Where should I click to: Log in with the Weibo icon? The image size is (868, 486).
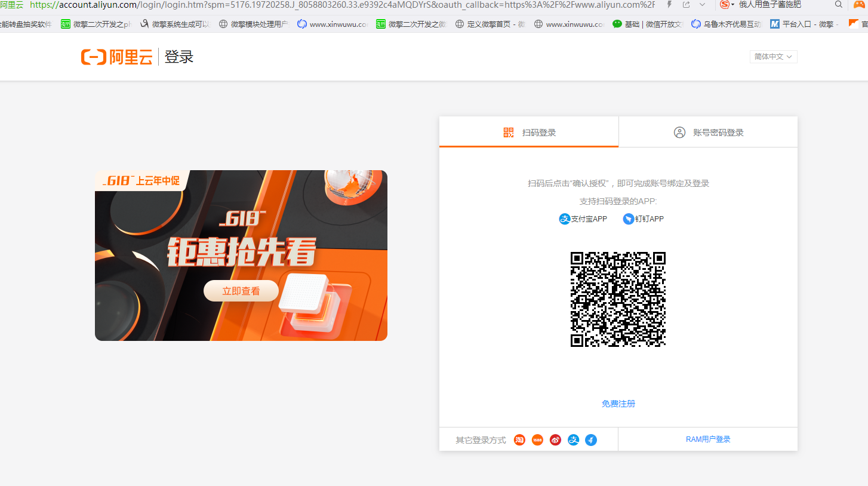(x=555, y=440)
